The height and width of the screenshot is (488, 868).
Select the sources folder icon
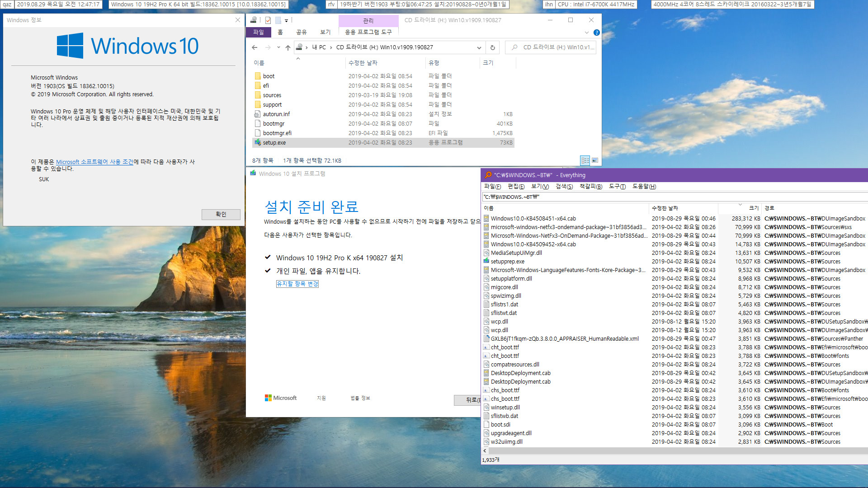tap(258, 95)
